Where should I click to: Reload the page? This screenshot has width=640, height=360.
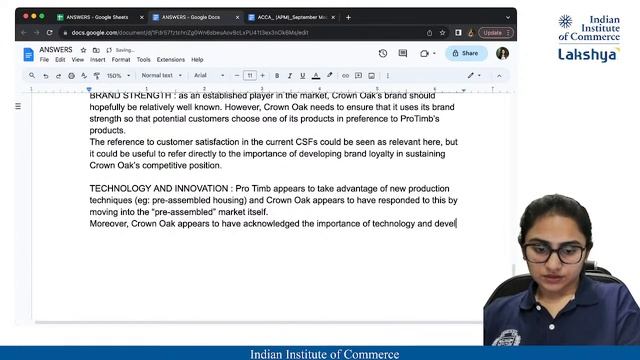[x=49, y=33]
